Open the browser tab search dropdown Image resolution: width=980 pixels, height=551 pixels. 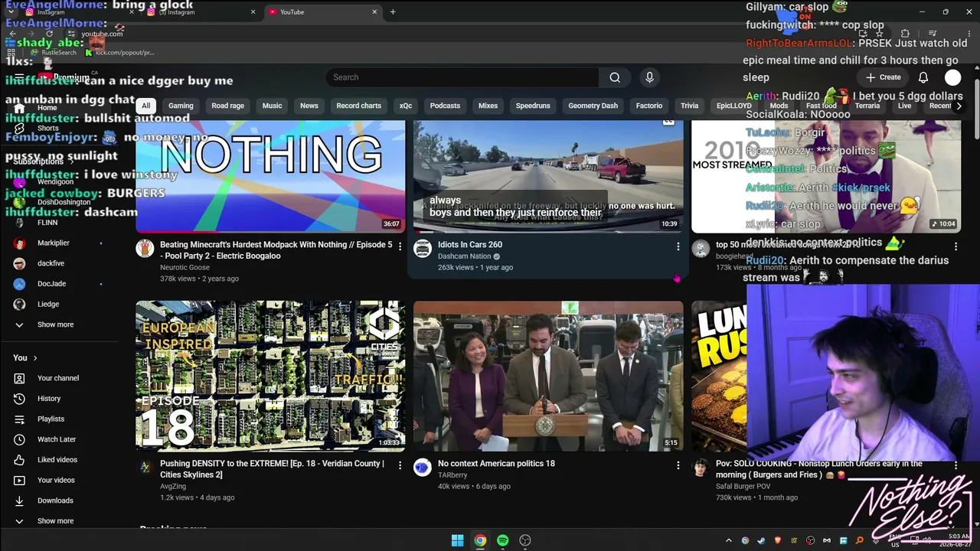click(12, 12)
